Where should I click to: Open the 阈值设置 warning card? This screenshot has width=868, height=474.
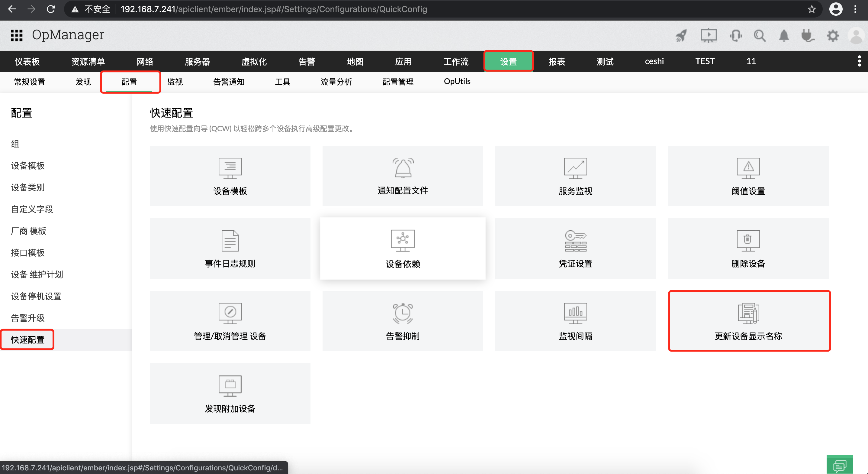tap(748, 176)
